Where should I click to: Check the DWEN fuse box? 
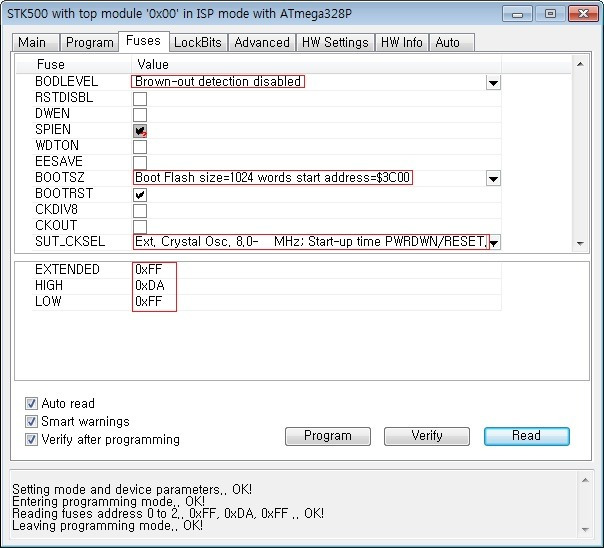pos(140,114)
